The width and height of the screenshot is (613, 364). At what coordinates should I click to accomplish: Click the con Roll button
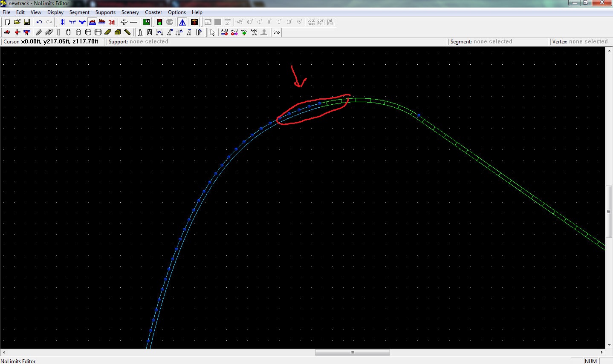click(321, 22)
